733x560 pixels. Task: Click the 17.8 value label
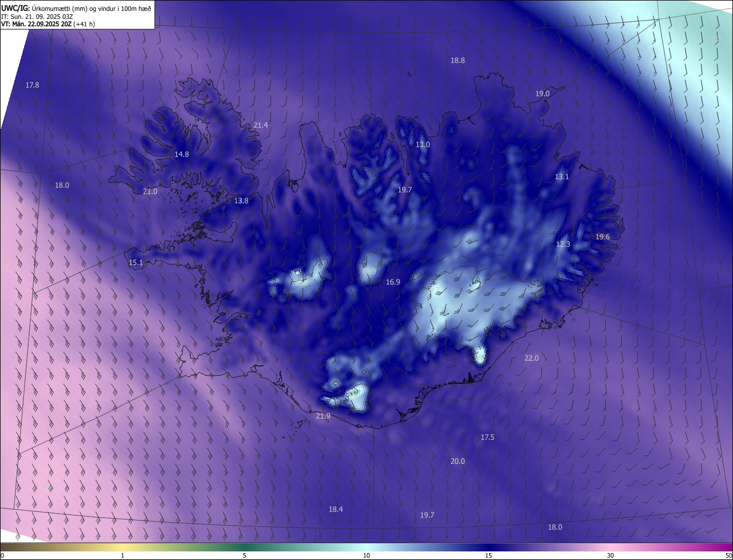[33, 85]
